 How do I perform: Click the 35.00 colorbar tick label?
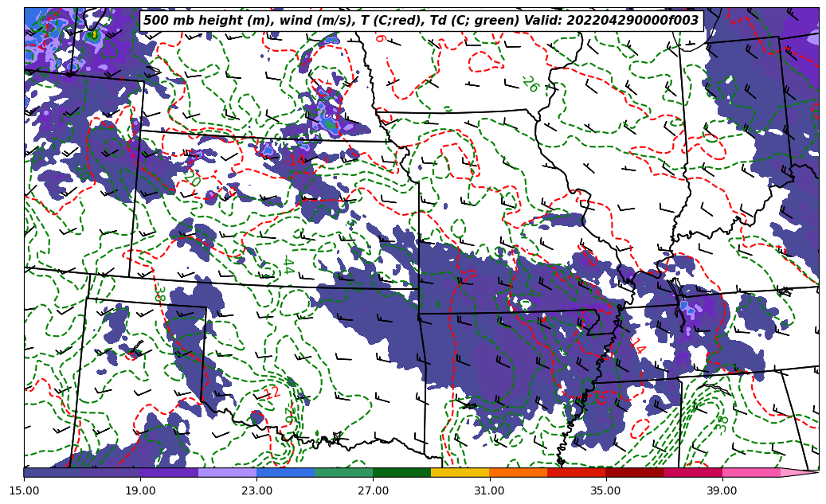coord(605,491)
